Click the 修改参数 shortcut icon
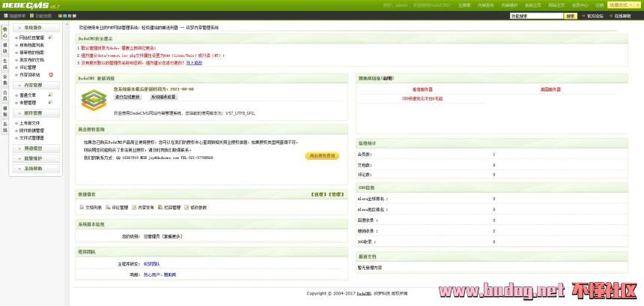Image resolution: width=644 pixels, height=306 pixels. coord(186,207)
